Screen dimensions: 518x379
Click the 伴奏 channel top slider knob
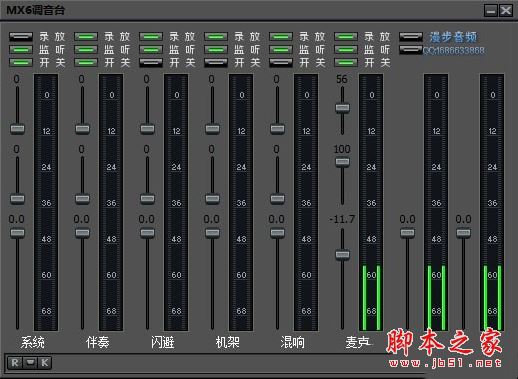coord(82,129)
